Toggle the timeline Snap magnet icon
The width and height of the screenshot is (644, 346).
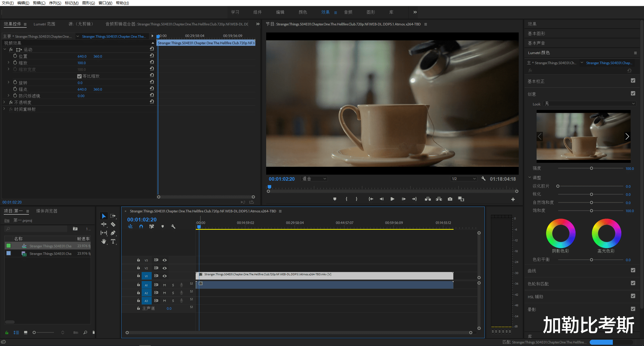click(141, 226)
